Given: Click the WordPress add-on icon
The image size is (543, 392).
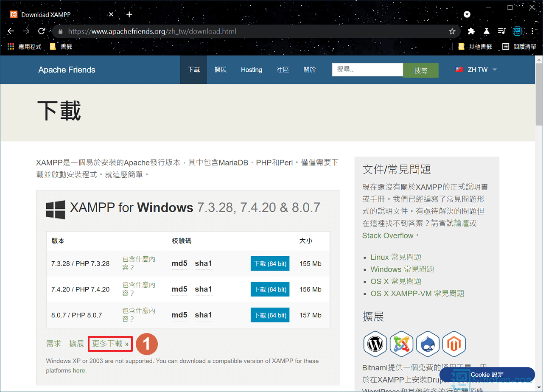Looking at the screenshot, I should pos(375,344).
